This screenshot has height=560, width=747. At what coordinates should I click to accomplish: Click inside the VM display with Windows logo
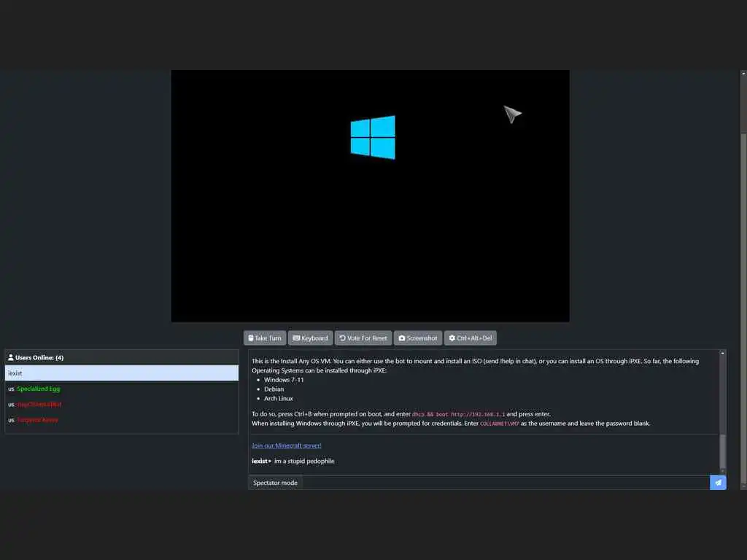[x=370, y=195]
